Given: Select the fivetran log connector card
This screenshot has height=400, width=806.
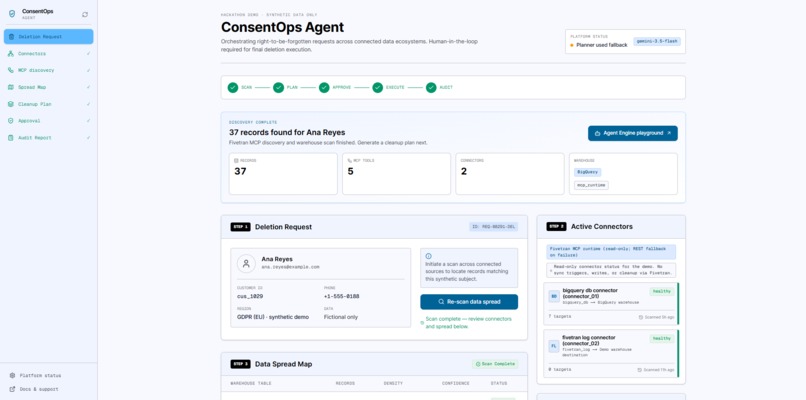Looking at the screenshot, I should click(611, 353).
